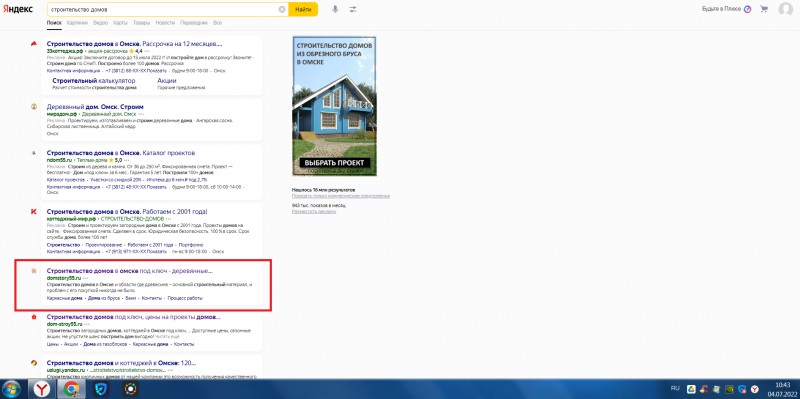Start voice search with microphone icon
Viewport: 800px width, 399px height.
(x=335, y=9)
